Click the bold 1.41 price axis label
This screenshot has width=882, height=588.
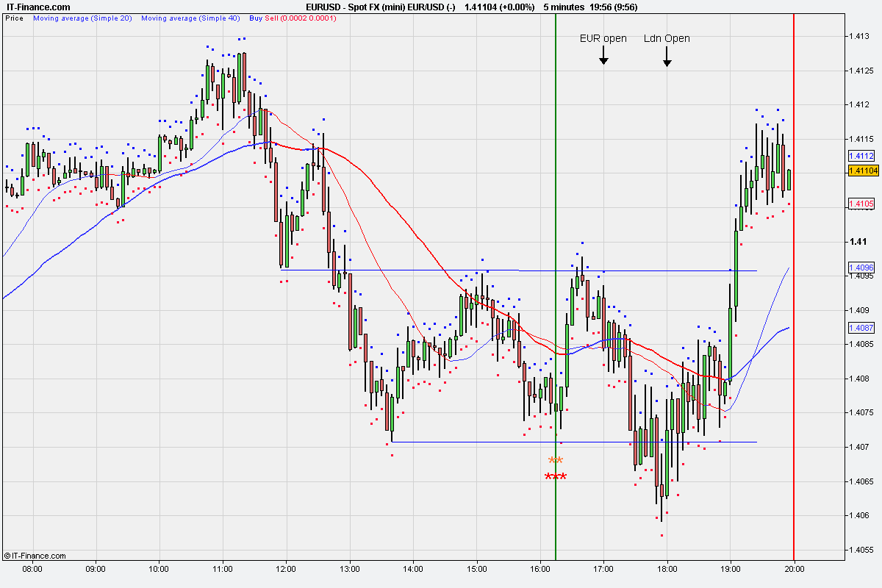tap(858, 241)
